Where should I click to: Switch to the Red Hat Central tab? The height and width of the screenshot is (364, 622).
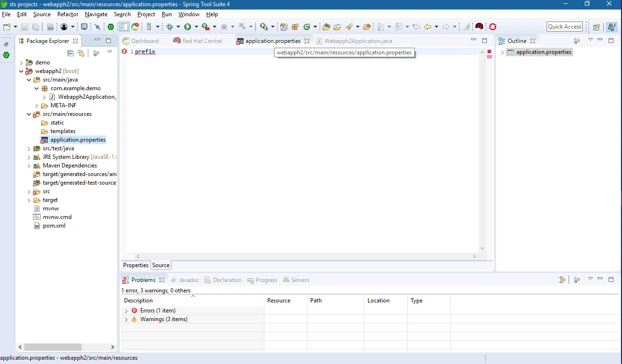tap(198, 41)
